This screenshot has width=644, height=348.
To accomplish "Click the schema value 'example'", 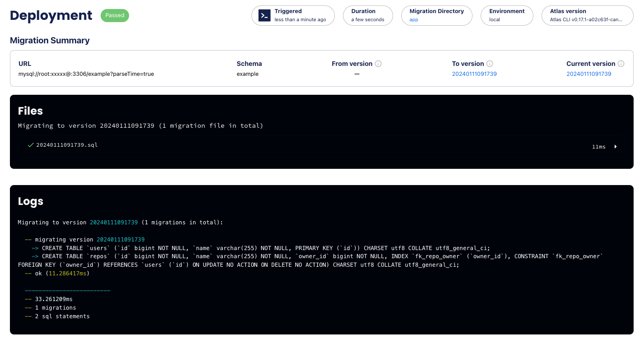I will (x=248, y=74).
